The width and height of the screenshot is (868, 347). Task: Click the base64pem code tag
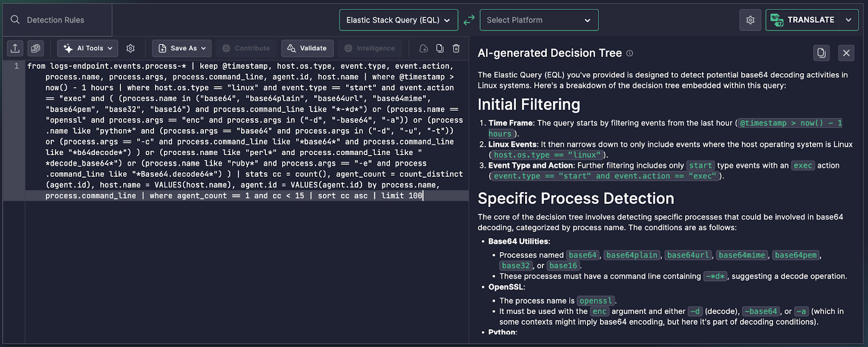pyautogui.click(x=796, y=255)
